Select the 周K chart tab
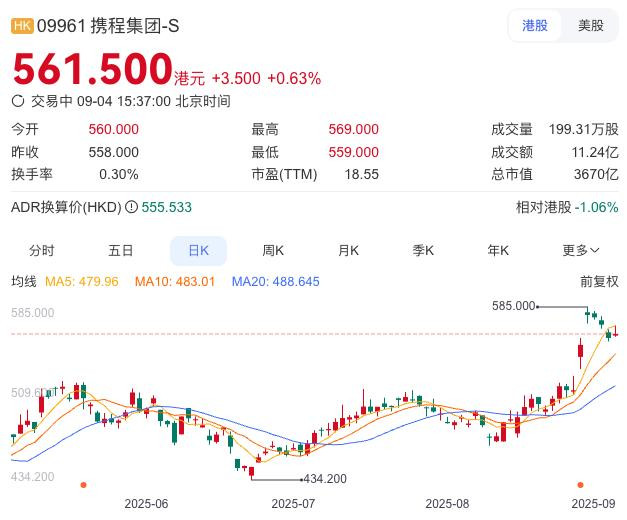Image resolution: width=627 pixels, height=520 pixels. [273, 251]
